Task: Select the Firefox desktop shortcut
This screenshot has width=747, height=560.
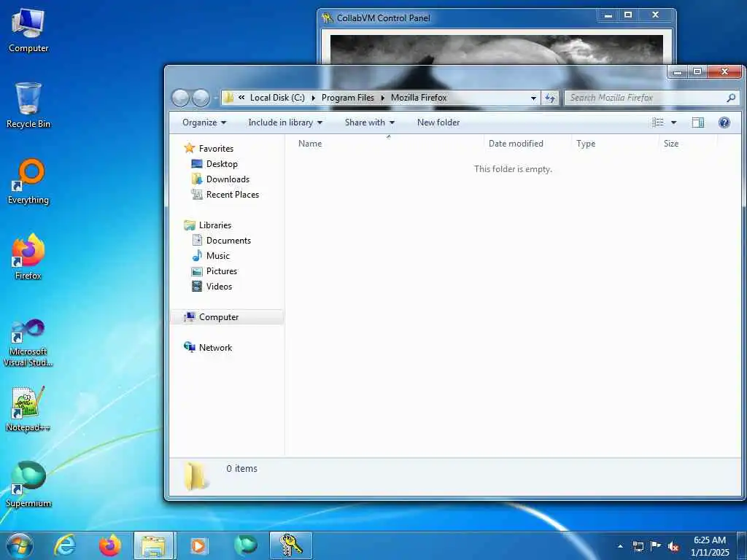Action: coord(28,257)
